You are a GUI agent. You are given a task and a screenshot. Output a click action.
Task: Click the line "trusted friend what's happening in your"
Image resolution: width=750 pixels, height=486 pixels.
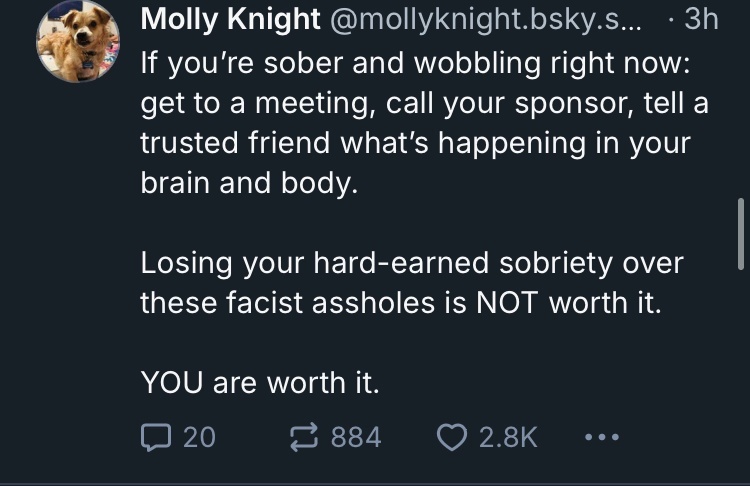415,142
